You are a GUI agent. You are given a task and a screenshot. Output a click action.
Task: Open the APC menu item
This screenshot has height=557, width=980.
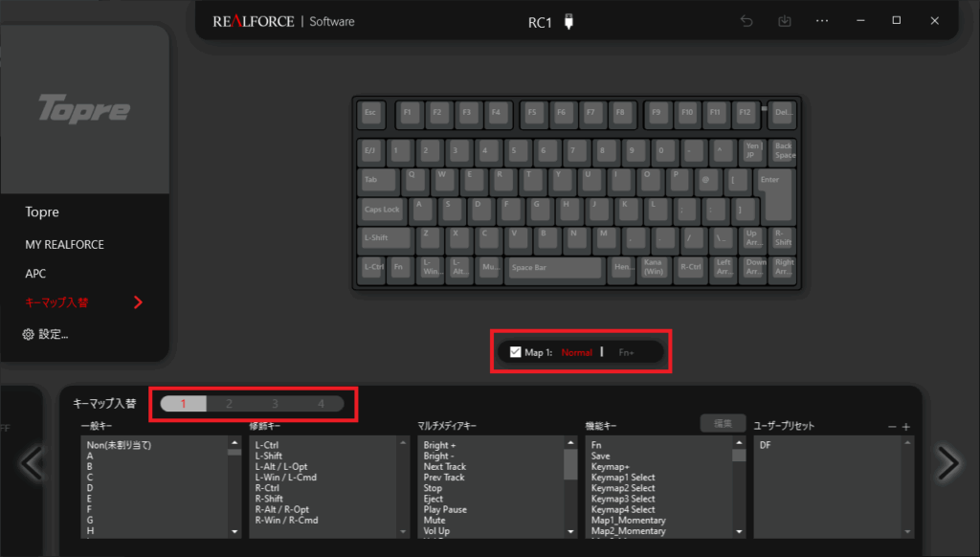point(35,273)
